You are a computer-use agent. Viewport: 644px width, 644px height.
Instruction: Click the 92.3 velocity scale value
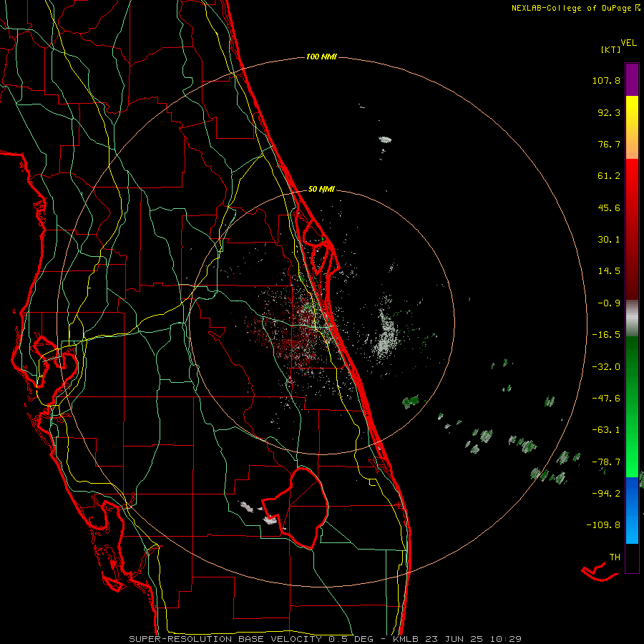tap(609, 112)
